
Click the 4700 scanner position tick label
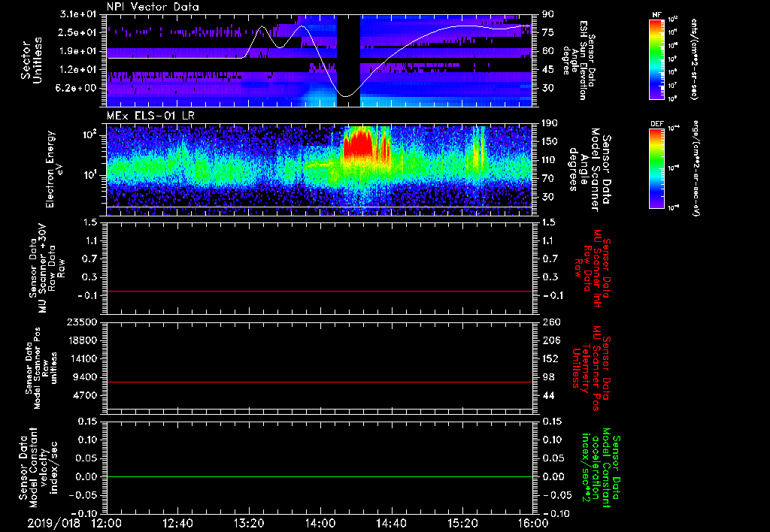click(84, 395)
